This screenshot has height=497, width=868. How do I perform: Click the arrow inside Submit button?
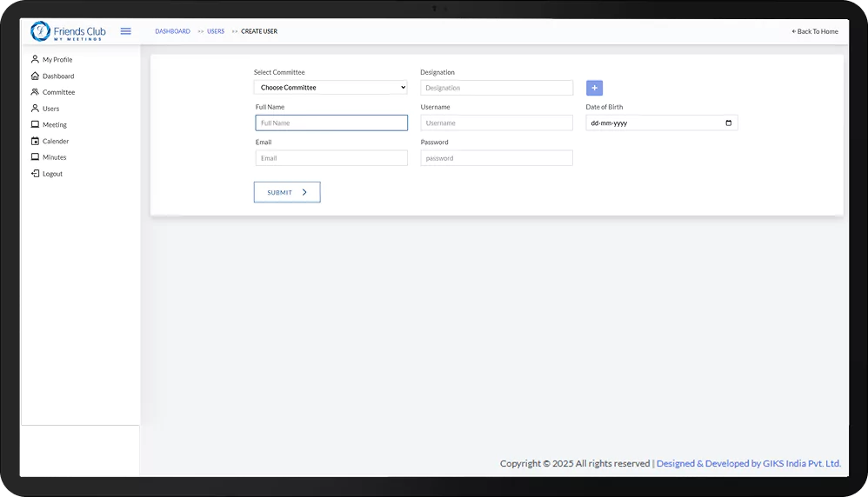pyautogui.click(x=304, y=192)
